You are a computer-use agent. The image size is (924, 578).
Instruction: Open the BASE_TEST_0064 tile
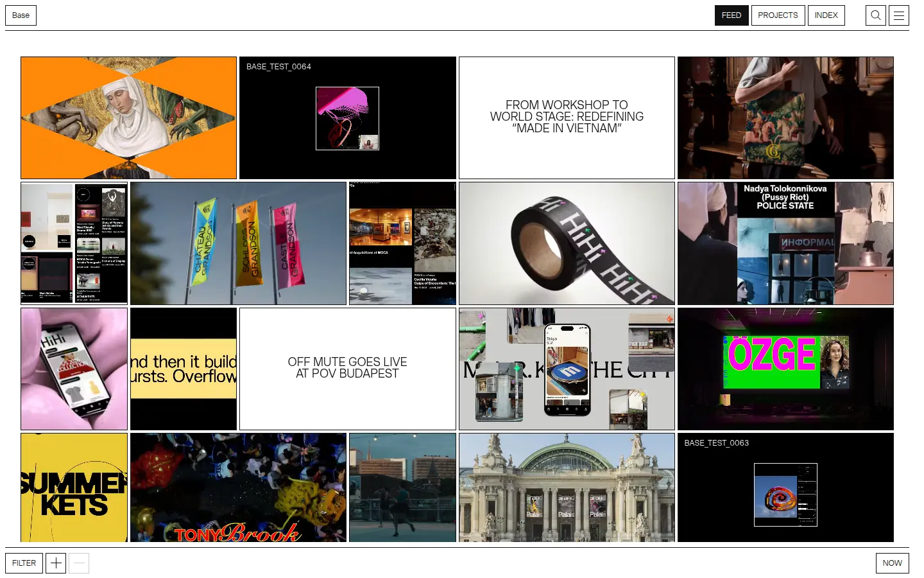[347, 118]
